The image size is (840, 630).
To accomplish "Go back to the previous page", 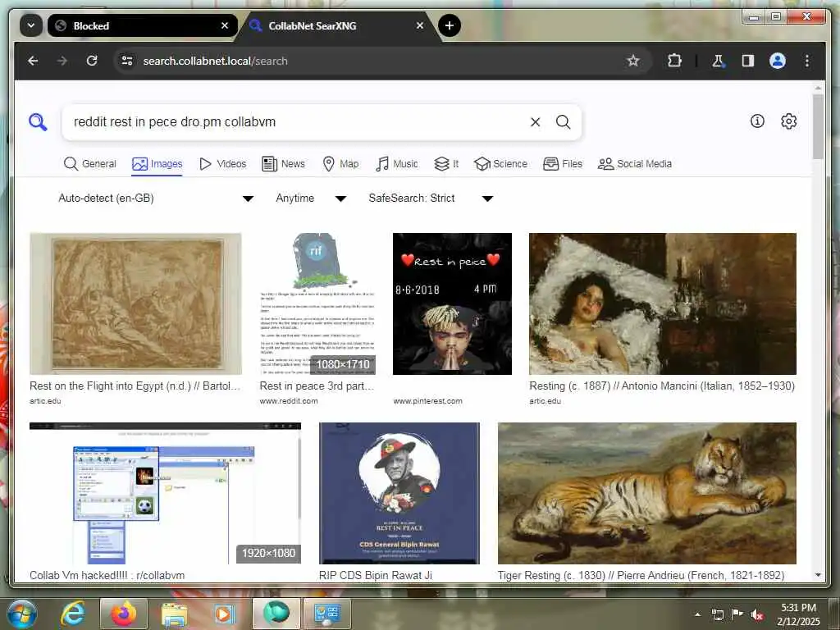I will (x=33, y=61).
